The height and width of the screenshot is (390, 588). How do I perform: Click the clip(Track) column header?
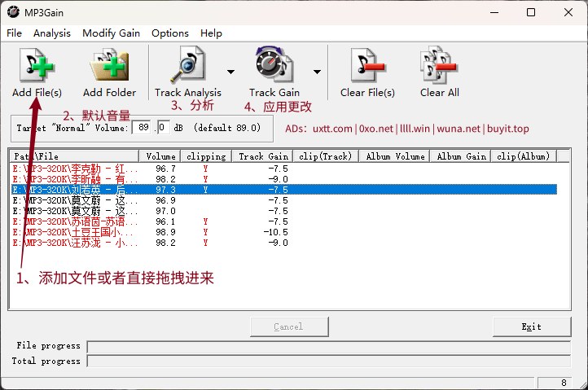[x=326, y=156]
